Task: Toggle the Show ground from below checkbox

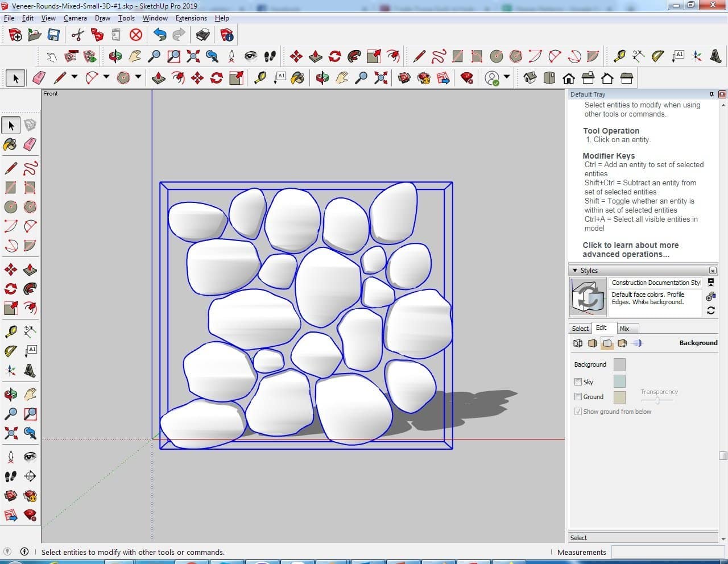Action: coord(578,412)
